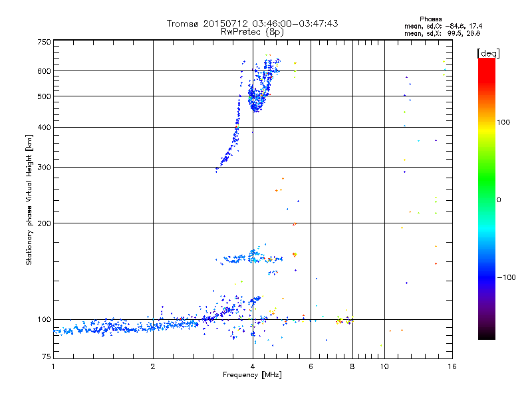Click the plot title 'Tromsø 20150712 03:46:00-03:47:43'
The width and height of the screenshot is (532, 399).
(252, 23)
